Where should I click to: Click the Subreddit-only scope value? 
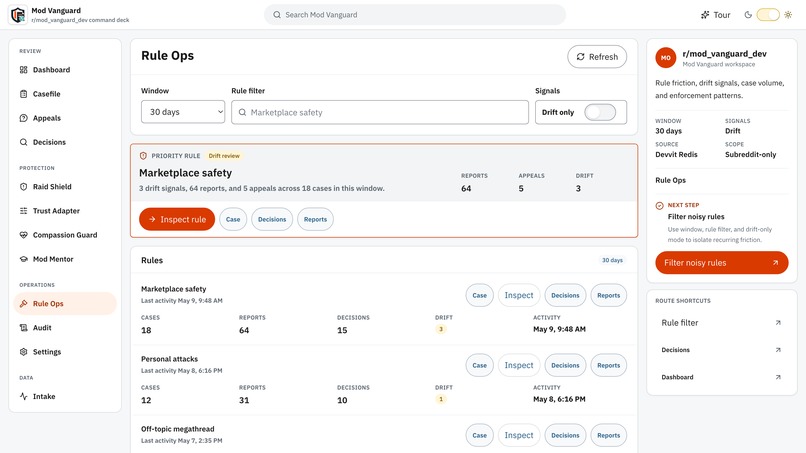[750, 155]
